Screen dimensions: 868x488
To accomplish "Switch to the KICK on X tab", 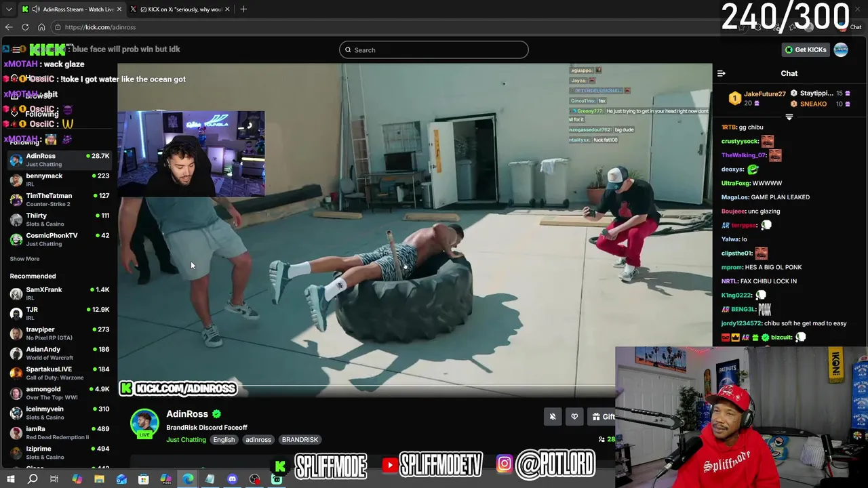I will pyautogui.click(x=179, y=9).
